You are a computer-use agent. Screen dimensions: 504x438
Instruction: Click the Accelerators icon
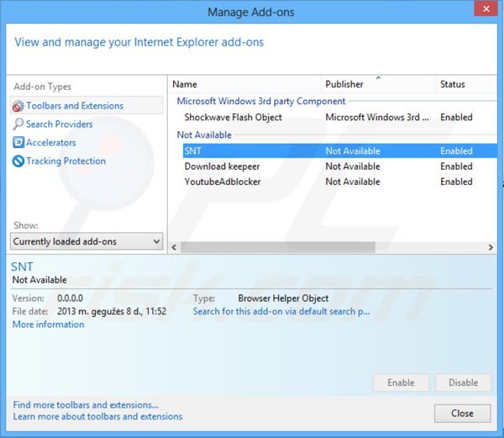pos(18,143)
